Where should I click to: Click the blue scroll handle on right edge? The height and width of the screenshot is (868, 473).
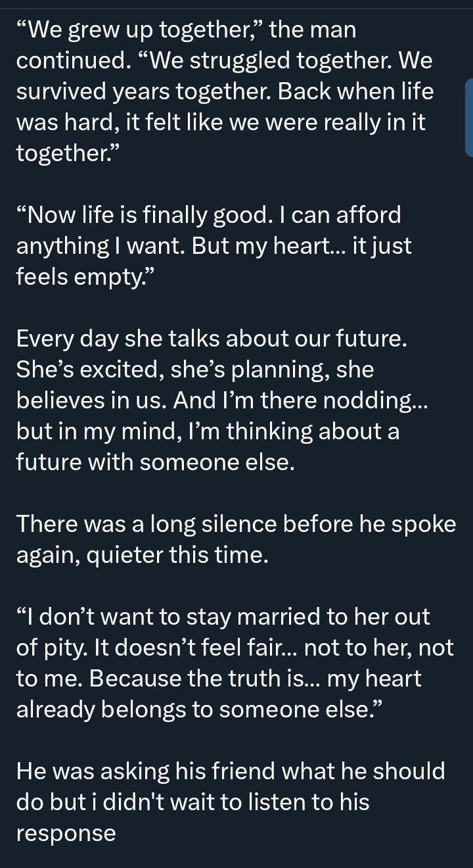468,118
